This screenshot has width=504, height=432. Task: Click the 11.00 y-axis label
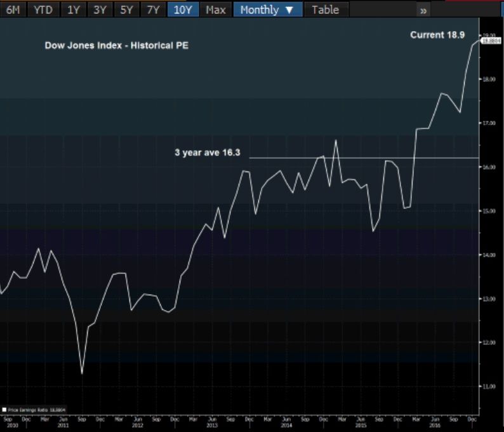tap(489, 386)
